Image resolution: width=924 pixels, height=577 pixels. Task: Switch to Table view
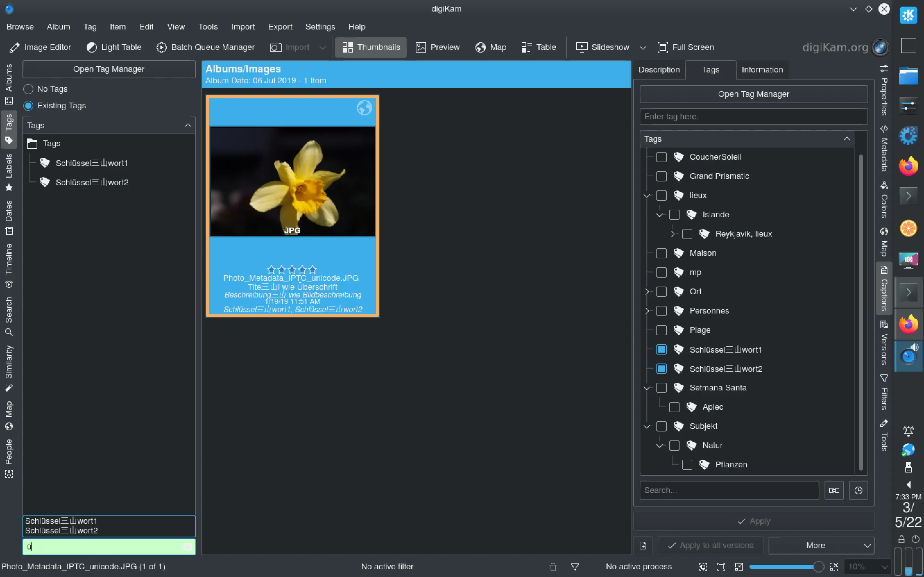coord(538,47)
